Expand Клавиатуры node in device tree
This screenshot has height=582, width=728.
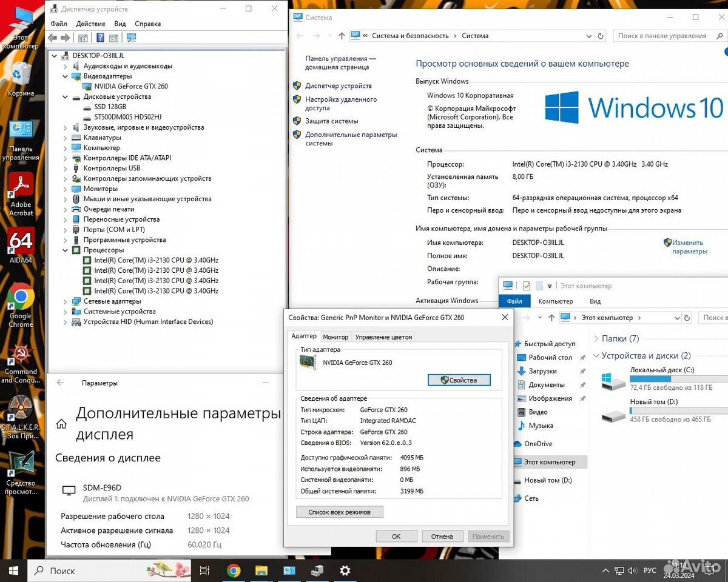tap(66, 138)
